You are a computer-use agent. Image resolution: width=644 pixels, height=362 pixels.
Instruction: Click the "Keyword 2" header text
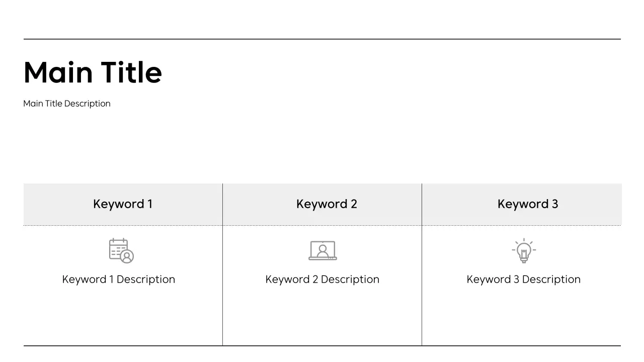(x=327, y=204)
